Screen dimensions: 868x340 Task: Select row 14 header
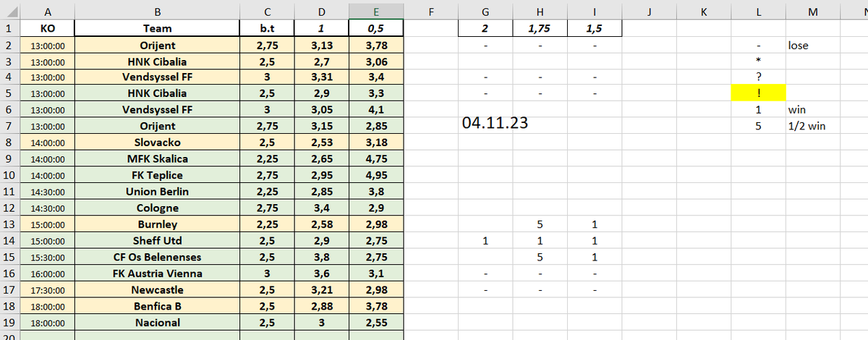(x=10, y=240)
